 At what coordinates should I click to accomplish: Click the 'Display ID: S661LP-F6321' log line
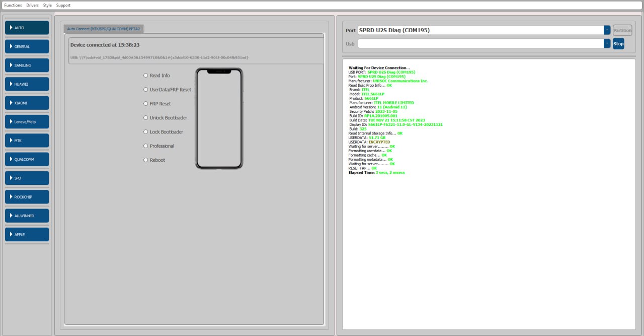point(396,124)
